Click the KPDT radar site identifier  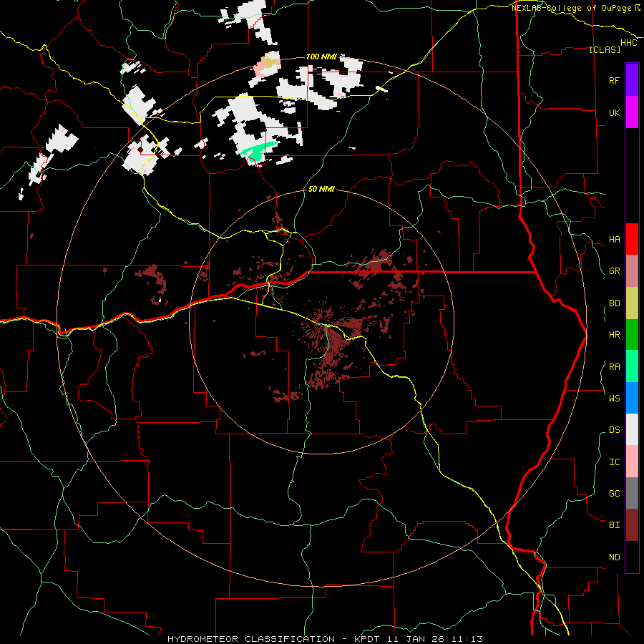click(368, 639)
